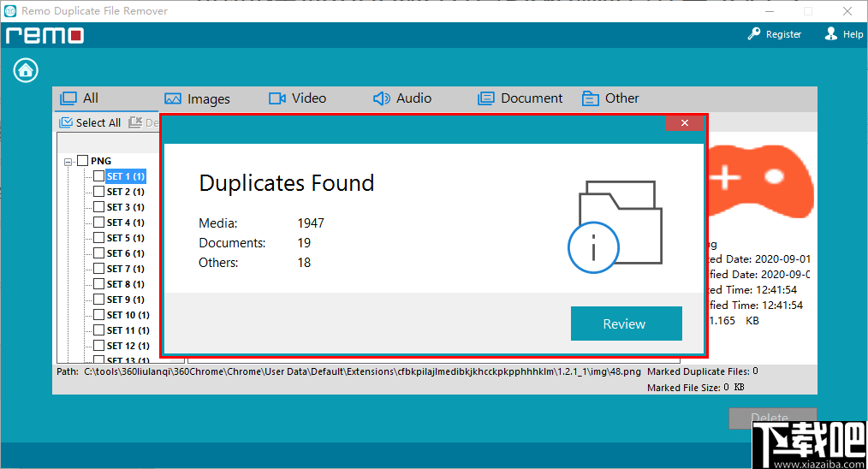868x469 pixels.
Task: Go to the Home screen icon
Action: [x=26, y=70]
